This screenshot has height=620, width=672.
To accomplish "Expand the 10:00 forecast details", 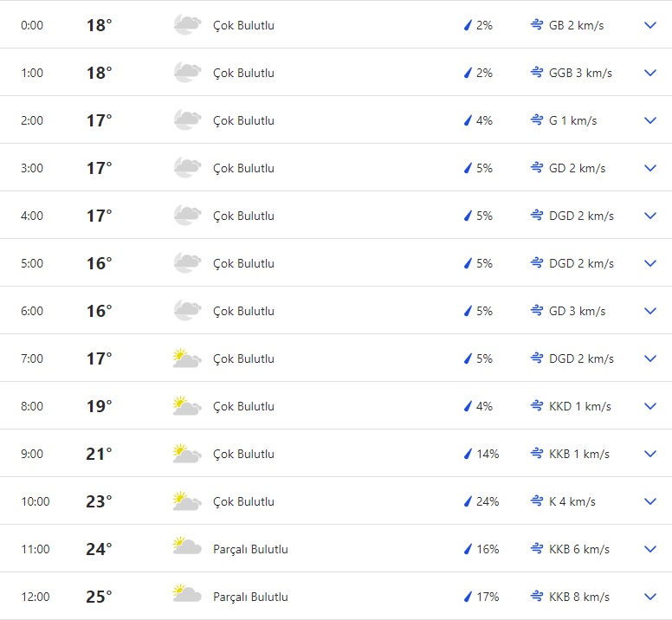I will pos(650,501).
